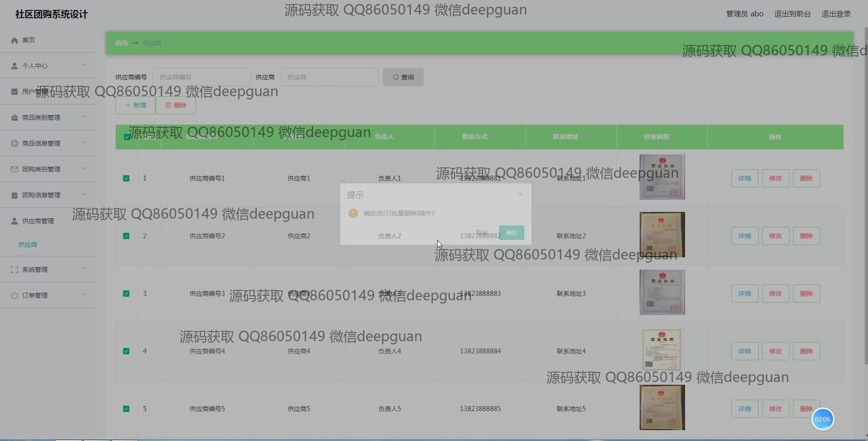868x441 pixels.
Task: Uncheck the checkbox for row 供应商编号3
Action: click(x=126, y=294)
